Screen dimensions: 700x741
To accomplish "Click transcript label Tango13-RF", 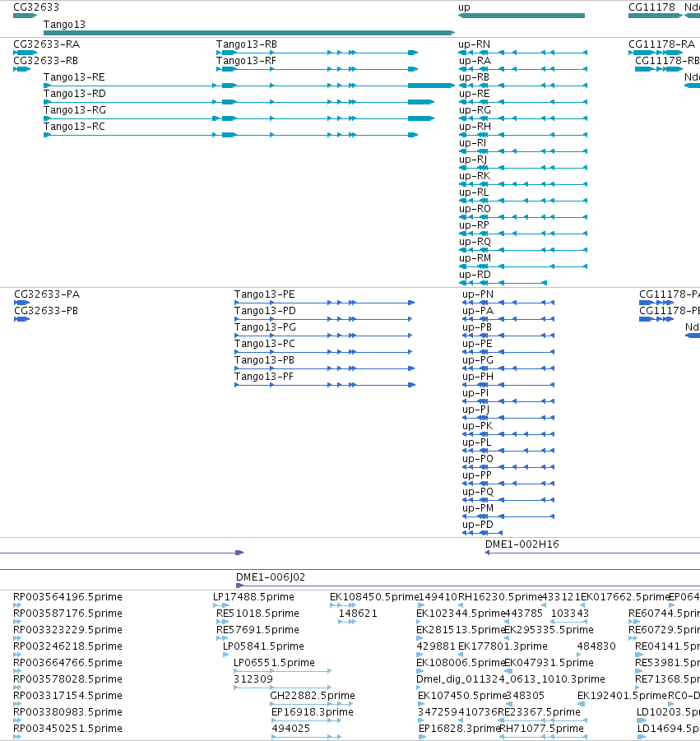I will [x=246, y=61].
